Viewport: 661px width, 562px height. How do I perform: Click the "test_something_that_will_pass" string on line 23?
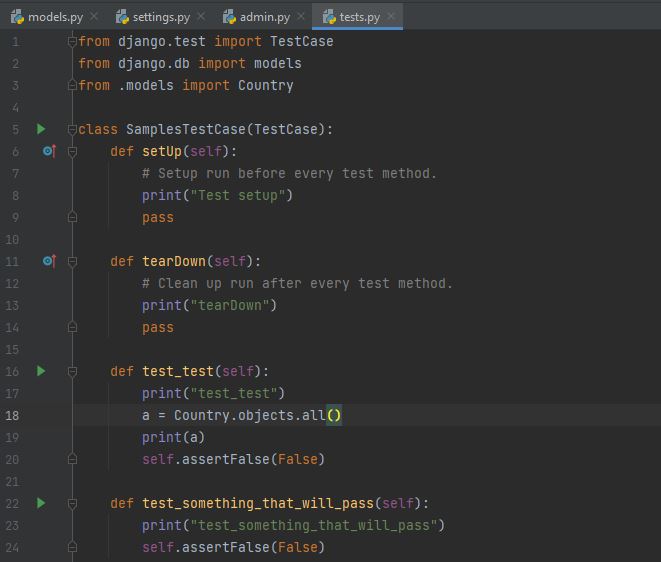click(x=313, y=525)
